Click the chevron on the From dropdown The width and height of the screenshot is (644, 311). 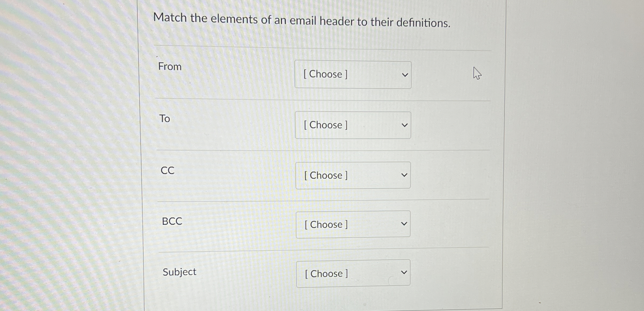405,74
